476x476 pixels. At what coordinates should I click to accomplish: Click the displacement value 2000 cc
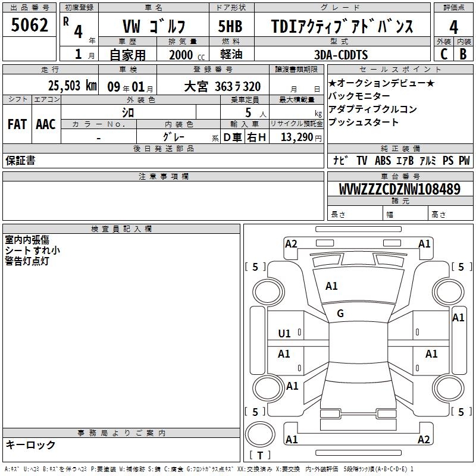point(187,55)
